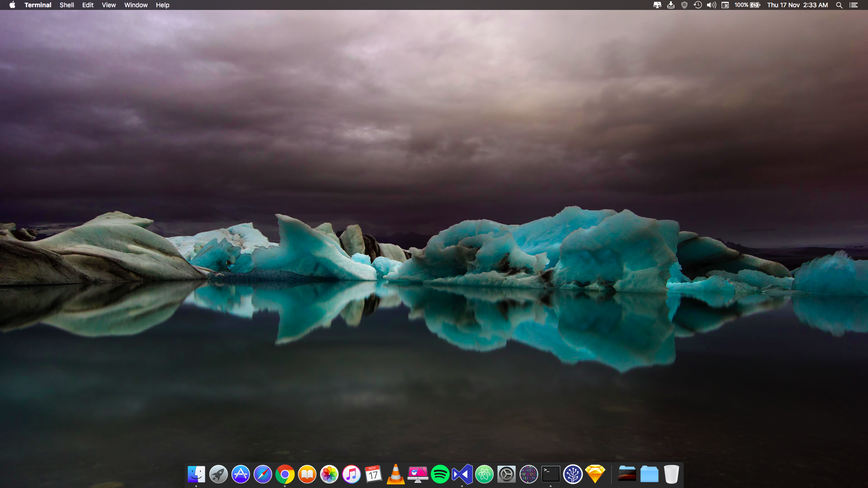
Task: Open the volume control in menu bar
Action: [x=711, y=5]
